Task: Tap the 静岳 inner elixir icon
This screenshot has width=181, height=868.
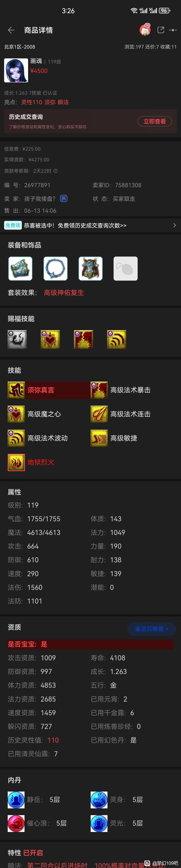Action: coord(16,800)
